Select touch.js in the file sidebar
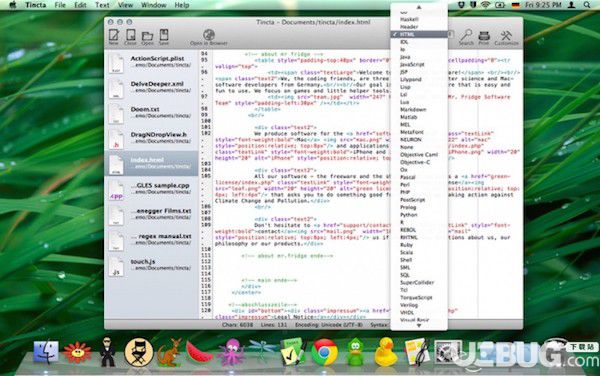 click(151, 265)
